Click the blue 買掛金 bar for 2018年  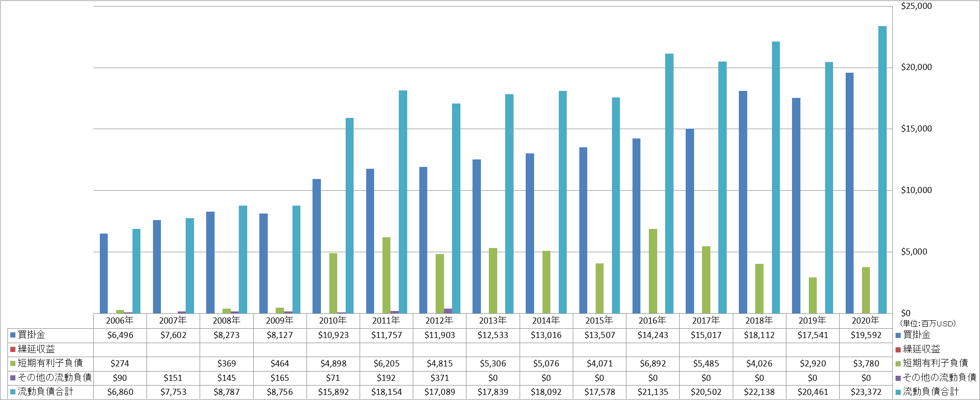pos(743,202)
